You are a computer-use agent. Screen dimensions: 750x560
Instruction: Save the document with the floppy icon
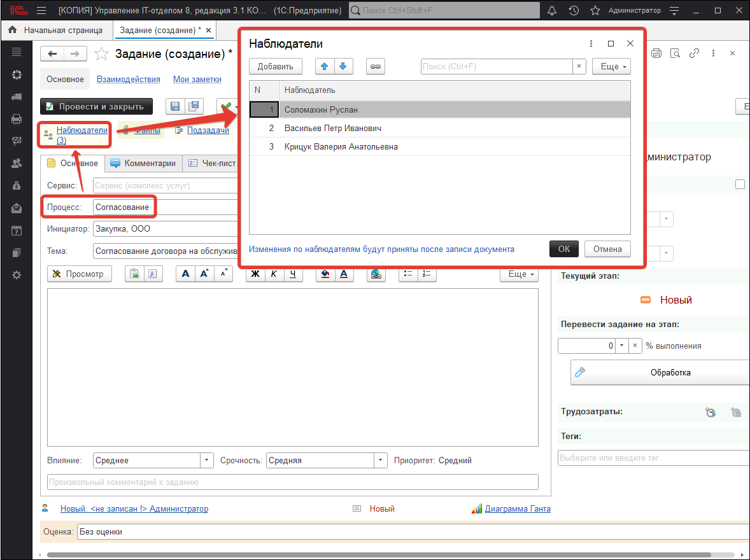175,106
